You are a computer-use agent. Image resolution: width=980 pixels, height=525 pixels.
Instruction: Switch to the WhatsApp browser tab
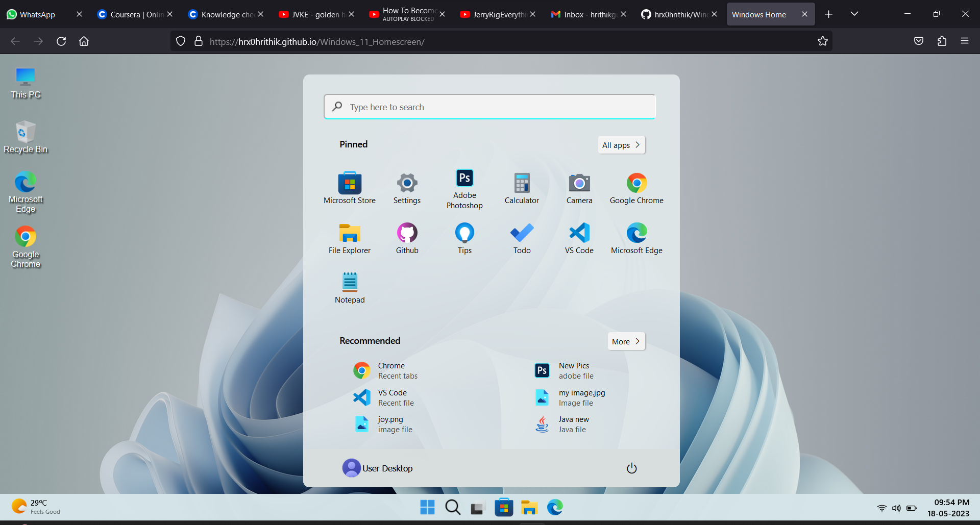pyautogui.click(x=38, y=14)
